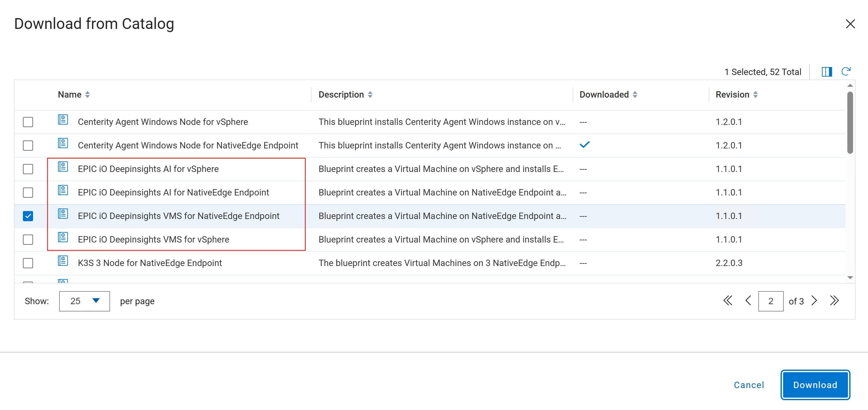Click K3S 3 Node for NativeEdge Endpoint name

tap(150, 263)
